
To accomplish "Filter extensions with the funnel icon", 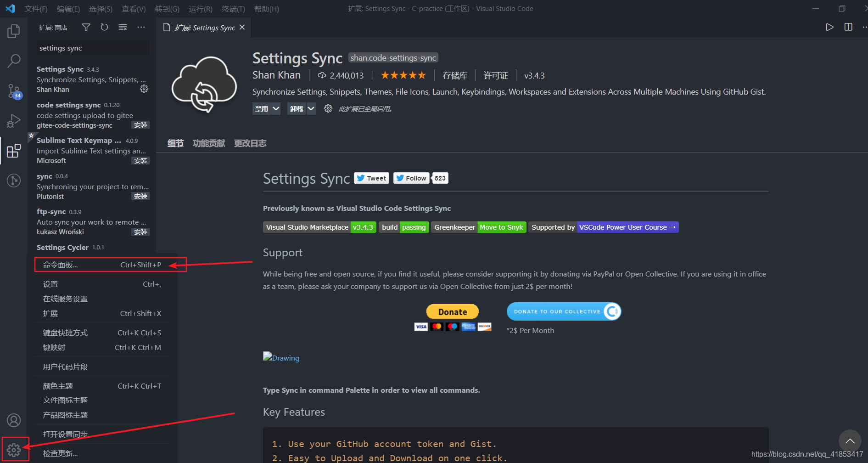I will tap(86, 28).
